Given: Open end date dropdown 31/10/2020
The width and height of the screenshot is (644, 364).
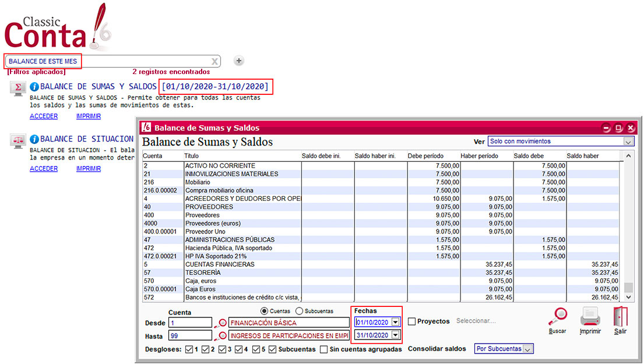Looking at the screenshot, I should [x=395, y=335].
